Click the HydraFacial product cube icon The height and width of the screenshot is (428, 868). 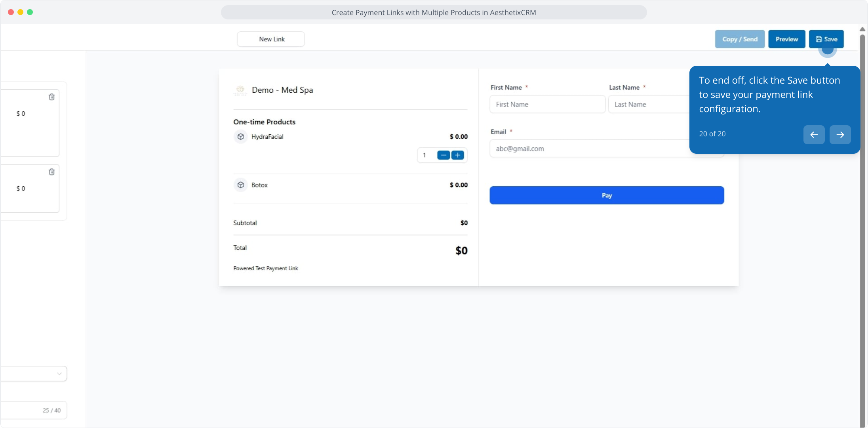[x=240, y=137]
